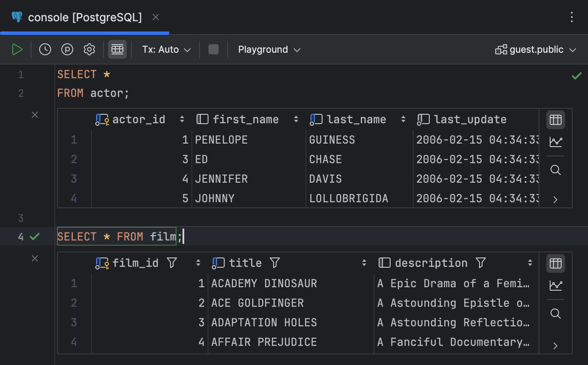Switch film results to chart view

click(555, 285)
